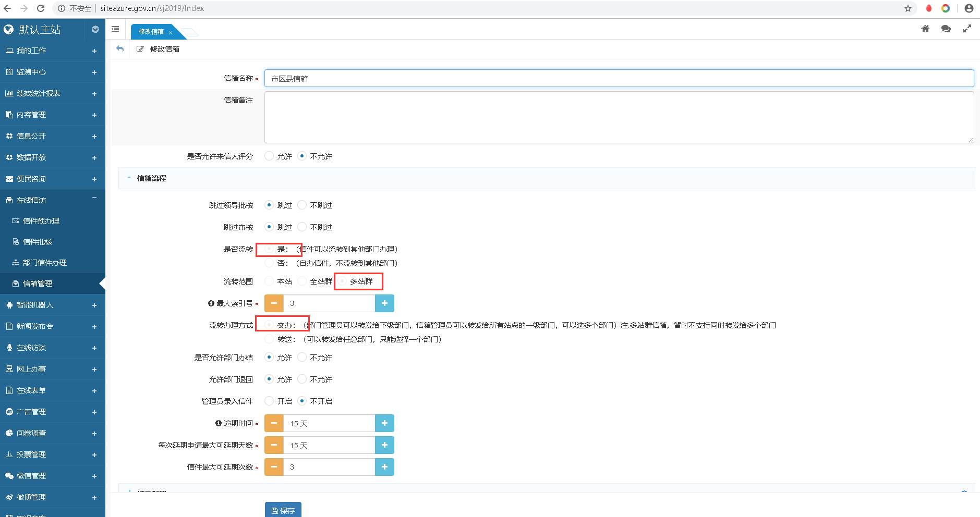980x517 pixels.
Task: Collapse the 信箱流程 section
Action: click(129, 178)
